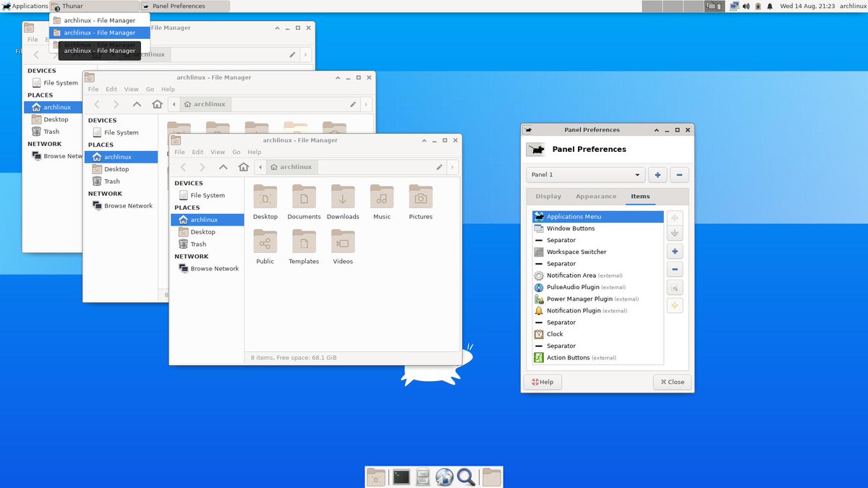Select Desktop in middle File Manager sidebar
This screenshot has height=488, width=868.
tap(121, 169)
